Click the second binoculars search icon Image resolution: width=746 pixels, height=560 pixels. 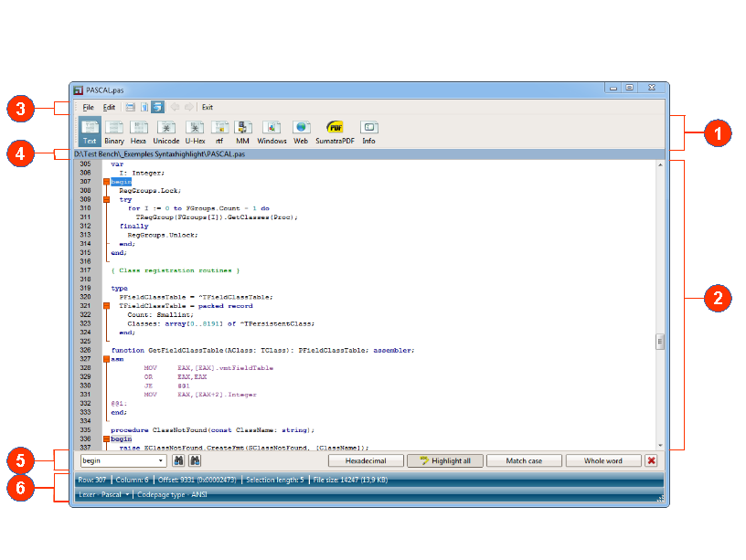[x=195, y=460]
